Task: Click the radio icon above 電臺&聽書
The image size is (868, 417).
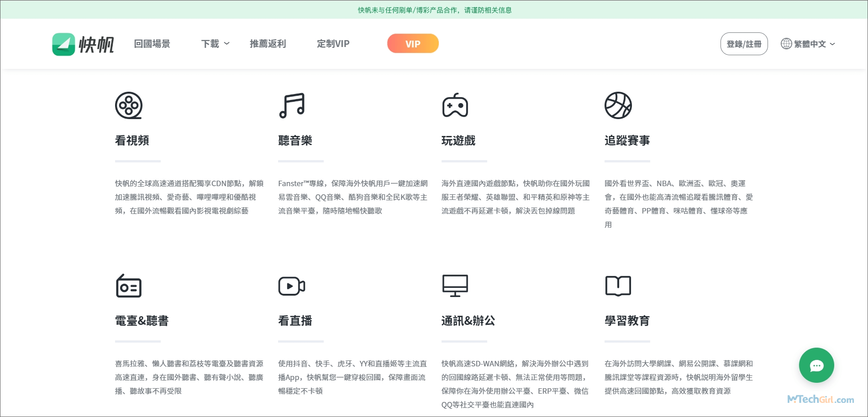Action: [x=128, y=286]
